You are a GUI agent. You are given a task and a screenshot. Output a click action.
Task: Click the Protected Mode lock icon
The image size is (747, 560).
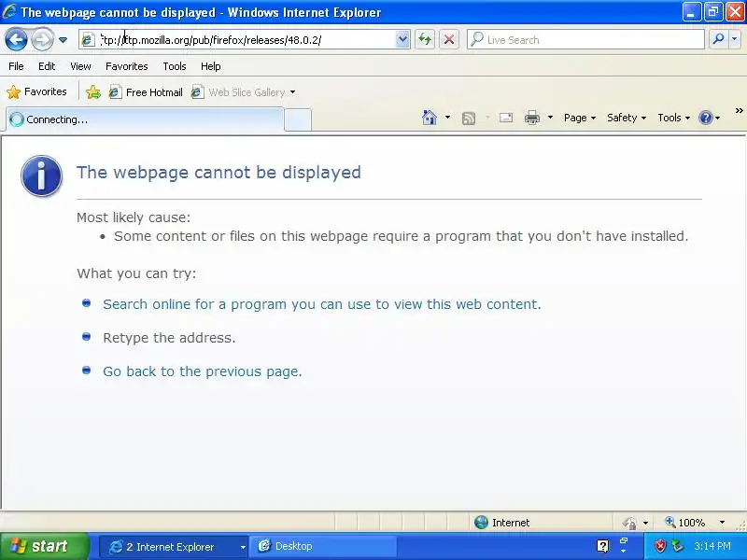pos(628,523)
